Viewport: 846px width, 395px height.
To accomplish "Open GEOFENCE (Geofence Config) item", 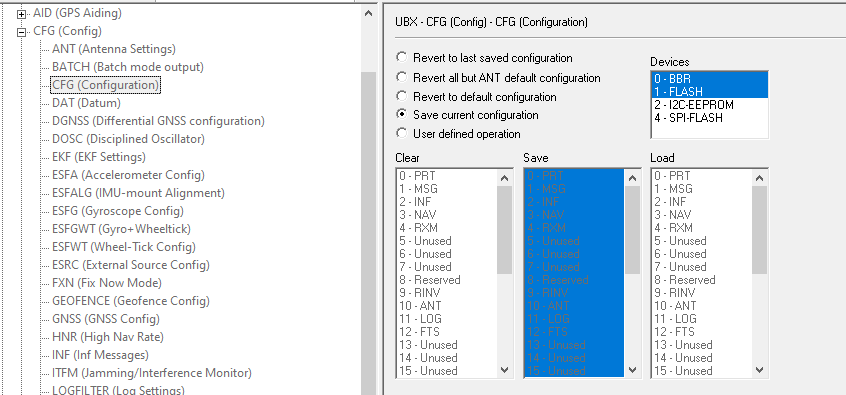I will click(131, 301).
